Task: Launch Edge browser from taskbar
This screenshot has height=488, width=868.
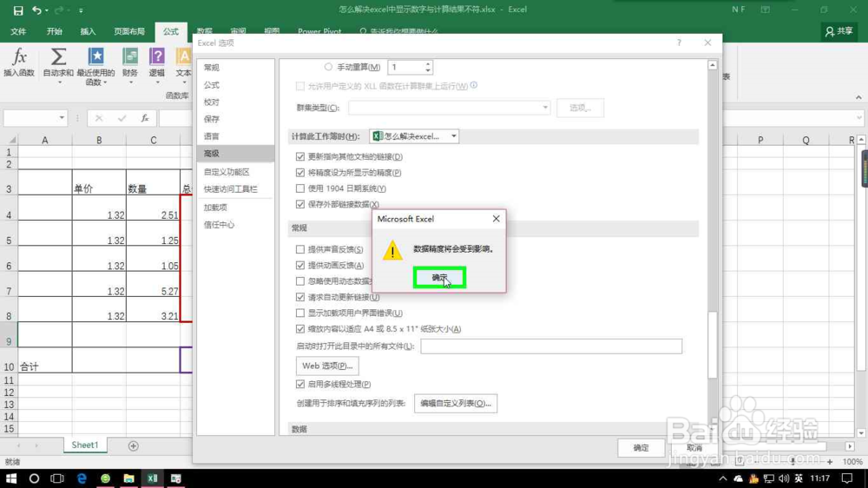Action: coord(82,478)
